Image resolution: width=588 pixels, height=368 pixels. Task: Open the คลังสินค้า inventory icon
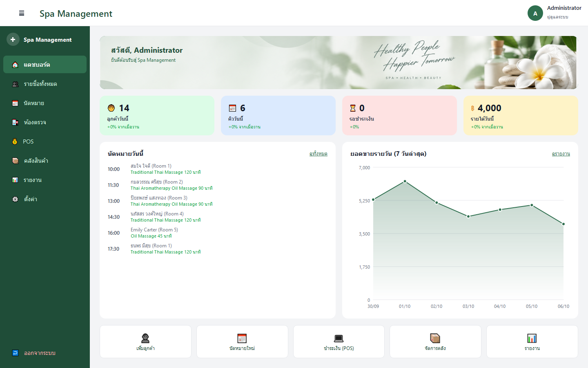click(15, 161)
